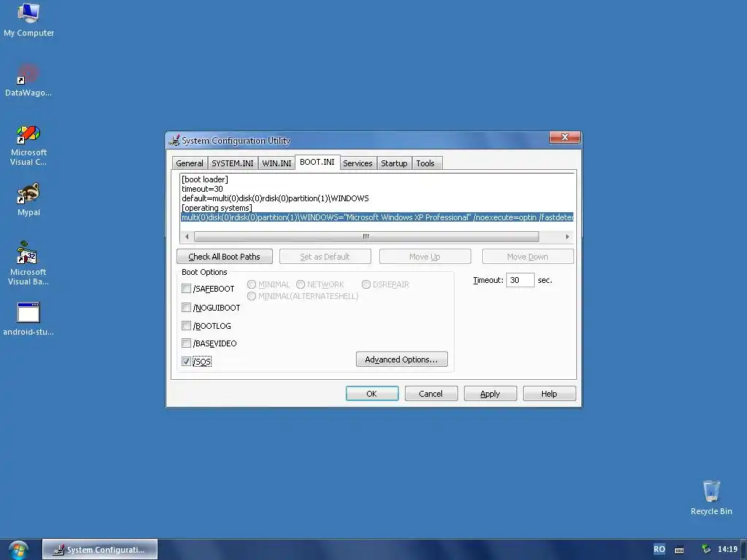Open Microsoft Visual Basic desktop shortcut
This screenshot has height=560, width=747.
click(28, 263)
